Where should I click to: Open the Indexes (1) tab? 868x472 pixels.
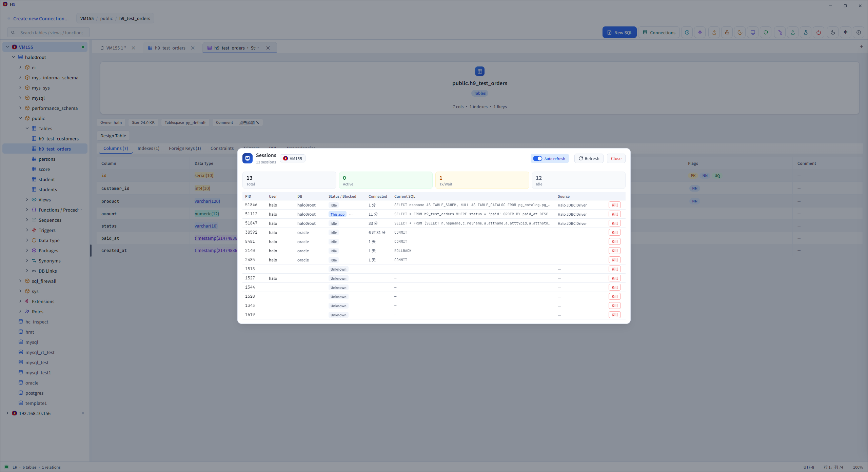tap(148, 148)
